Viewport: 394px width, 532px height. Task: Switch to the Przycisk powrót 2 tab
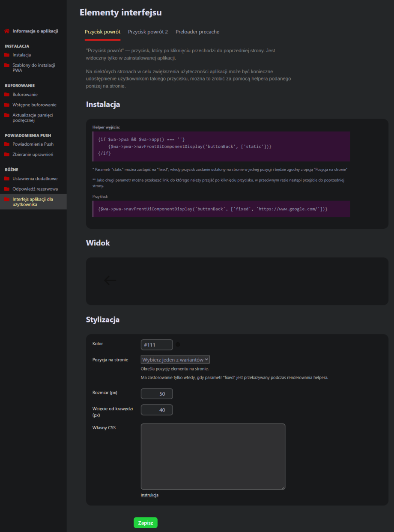click(148, 32)
